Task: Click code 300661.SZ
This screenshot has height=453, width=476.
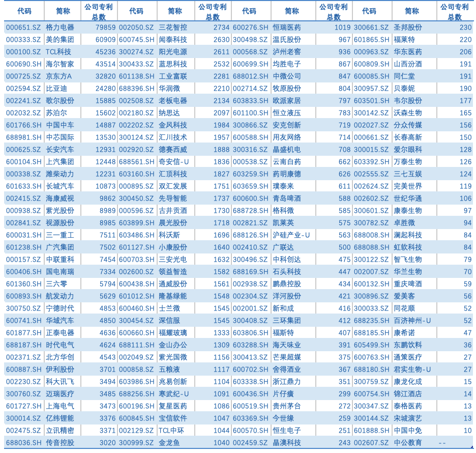Action: point(371,27)
